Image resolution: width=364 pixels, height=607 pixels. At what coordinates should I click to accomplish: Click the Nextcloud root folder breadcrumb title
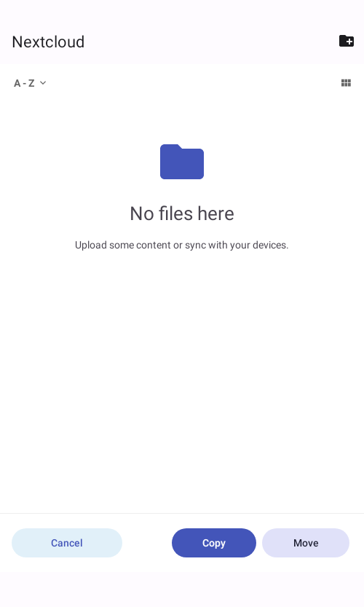pyautogui.click(x=48, y=42)
